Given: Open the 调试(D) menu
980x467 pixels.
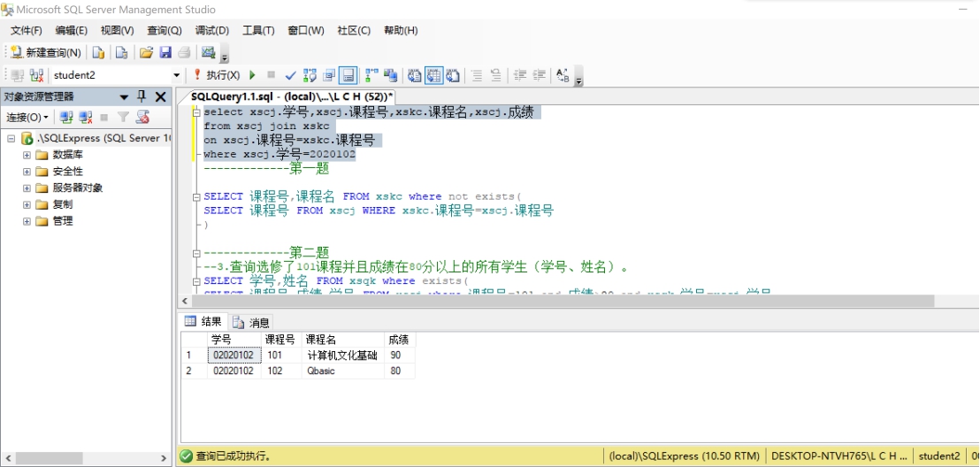Looking at the screenshot, I should coord(212,31).
